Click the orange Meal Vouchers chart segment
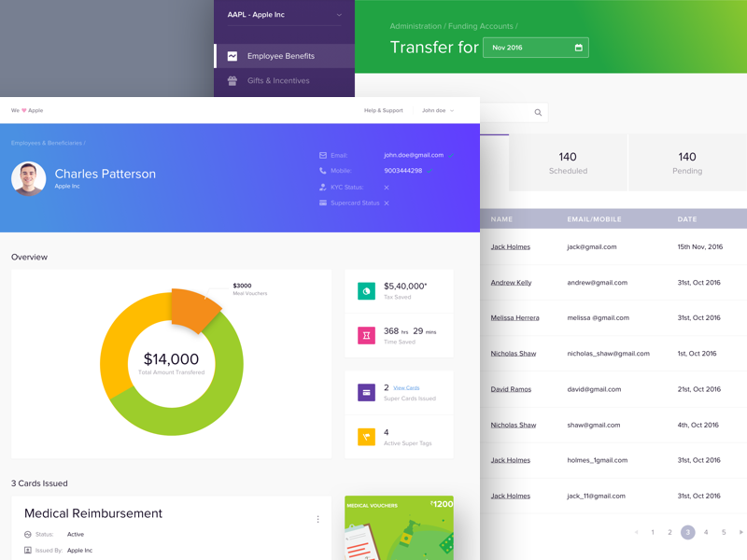Viewport: 747px width, 560px height. click(195, 311)
